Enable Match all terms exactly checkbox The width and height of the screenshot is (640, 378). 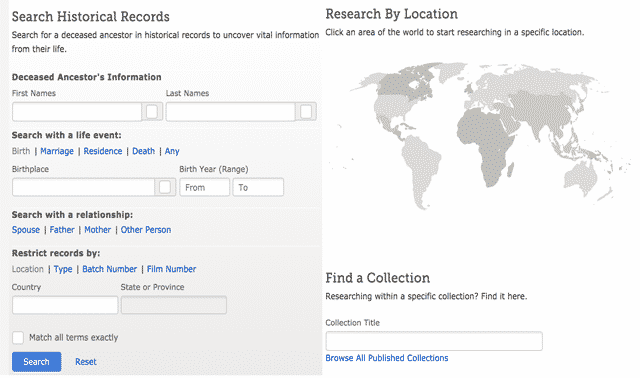coord(18,338)
